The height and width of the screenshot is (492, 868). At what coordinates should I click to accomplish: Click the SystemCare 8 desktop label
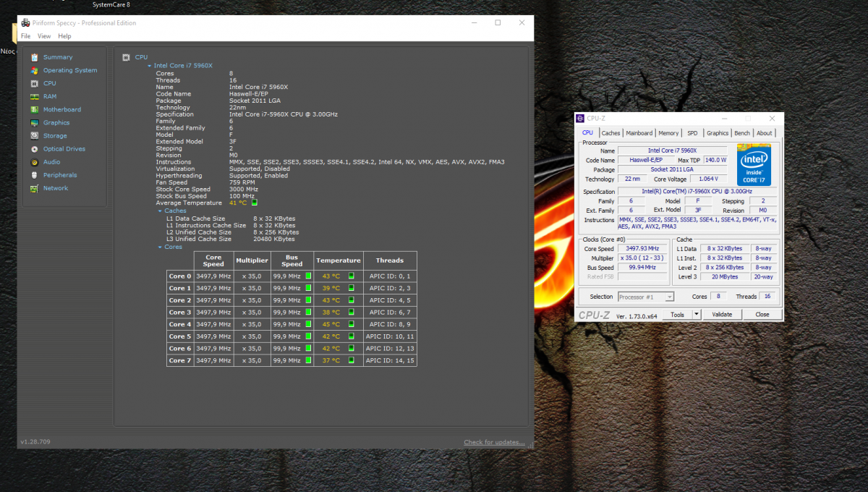111,4
